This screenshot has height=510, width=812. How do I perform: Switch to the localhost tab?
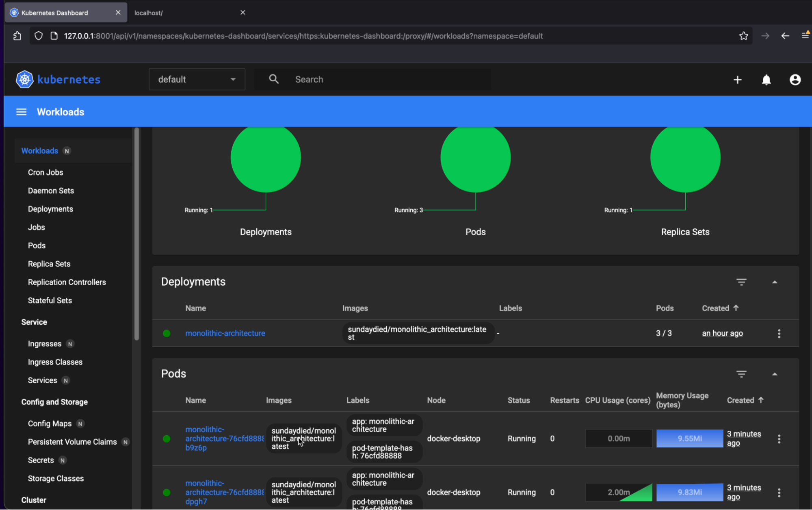[x=191, y=13]
